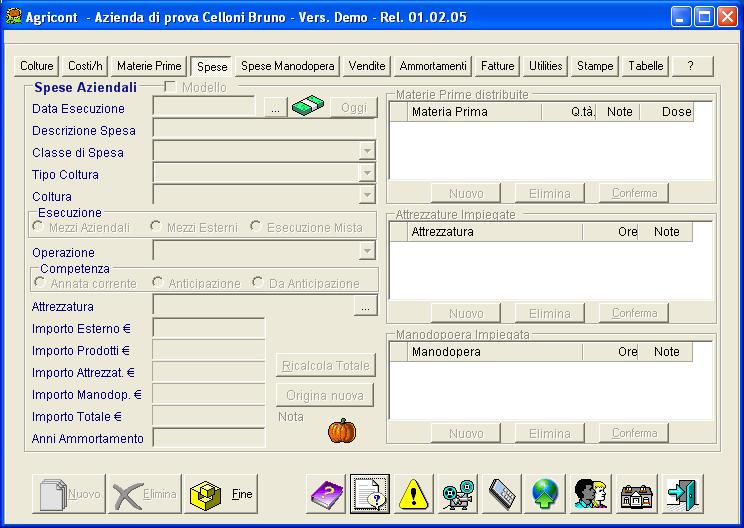Click the green money banknotes icon
This screenshot has width=744, height=528.
coord(308,107)
